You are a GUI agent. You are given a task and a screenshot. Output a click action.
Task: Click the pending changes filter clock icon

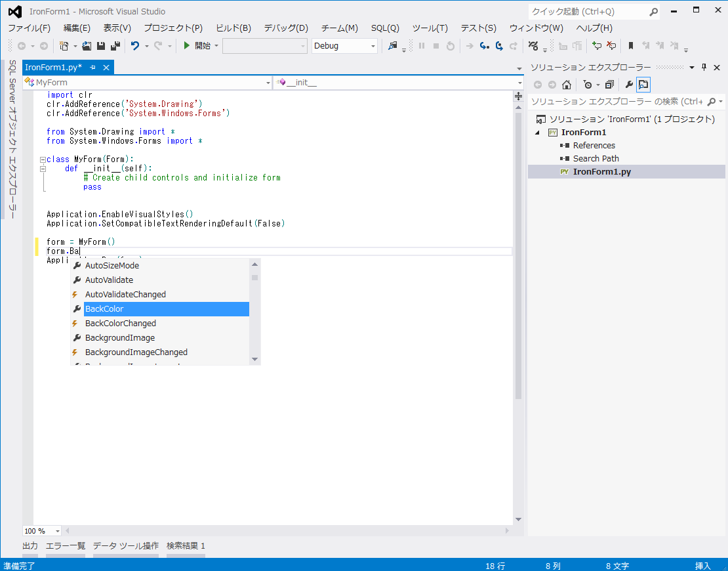click(x=588, y=85)
